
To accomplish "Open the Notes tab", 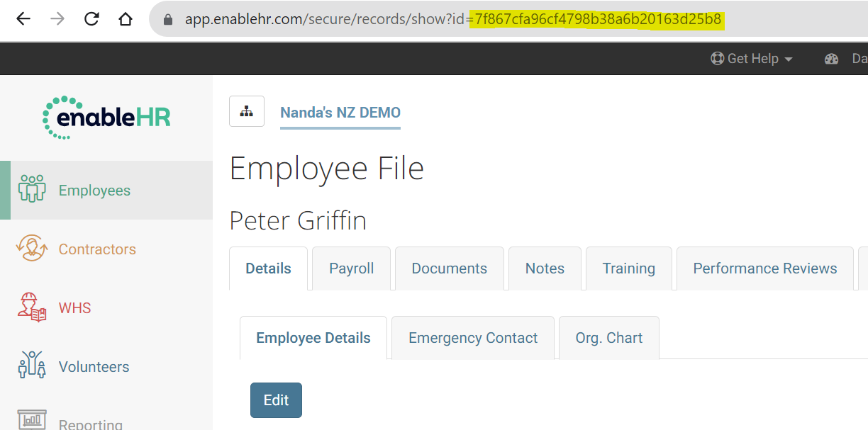I will click(x=545, y=268).
